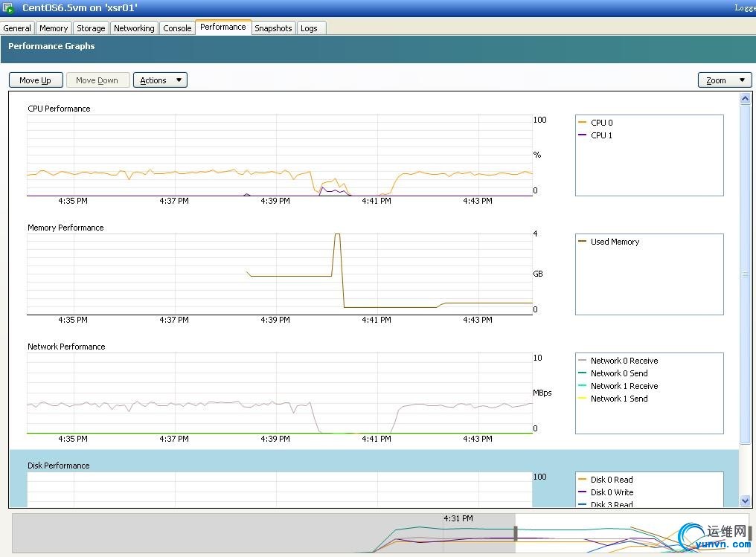756x557 pixels.
Task: Open the Console tab
Action: point(177,28)
